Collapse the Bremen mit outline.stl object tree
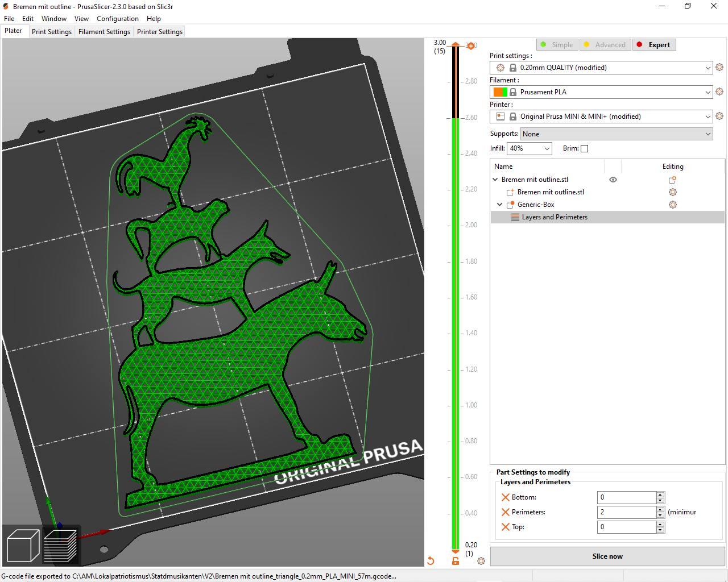Screen dimensions: 728x582 click(x=495, y=180)
